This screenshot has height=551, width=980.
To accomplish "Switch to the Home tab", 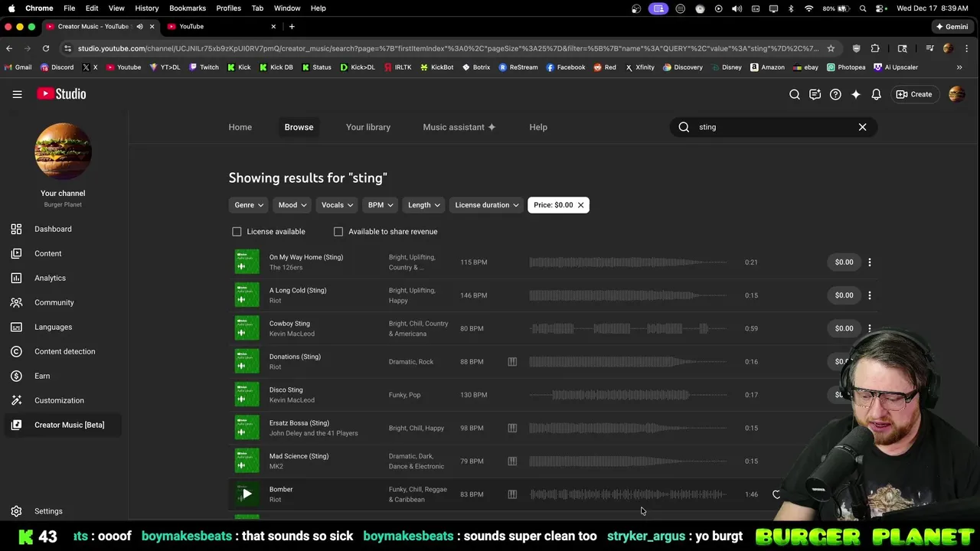I will coord(240,127).
